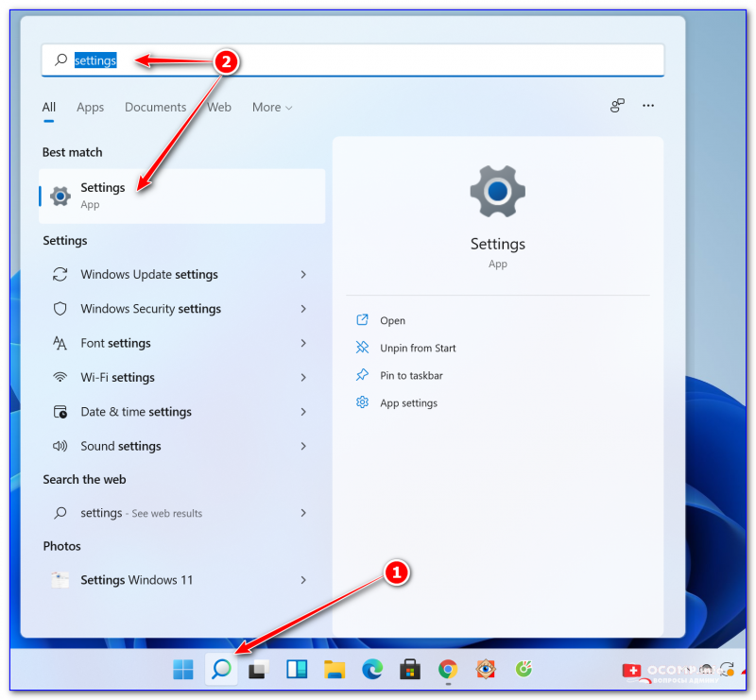
Task: Choose Unpin from Start
Action: pyautogui.click(x=418, y=348)
